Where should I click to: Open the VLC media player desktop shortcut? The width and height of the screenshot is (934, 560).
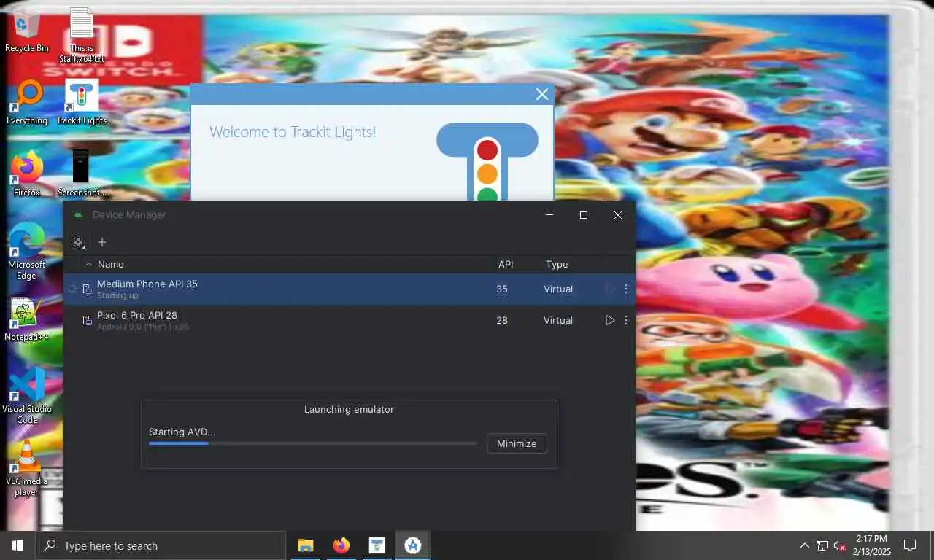point(27,468)
